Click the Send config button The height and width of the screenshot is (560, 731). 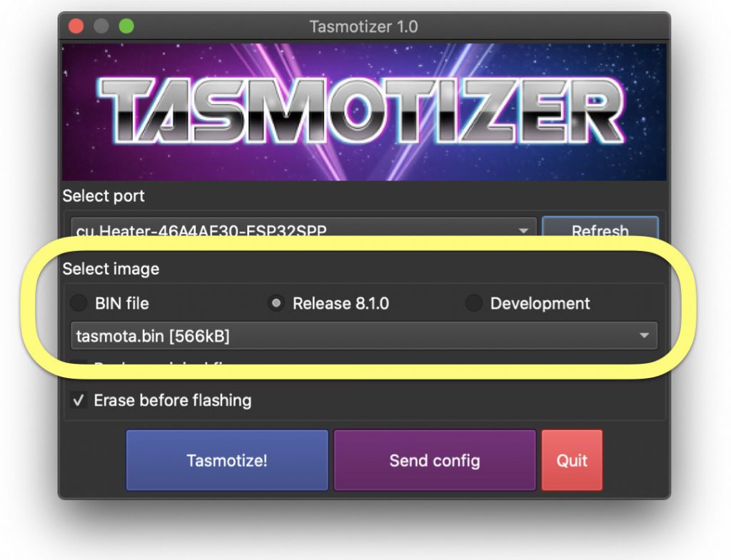tap(435, 460)
